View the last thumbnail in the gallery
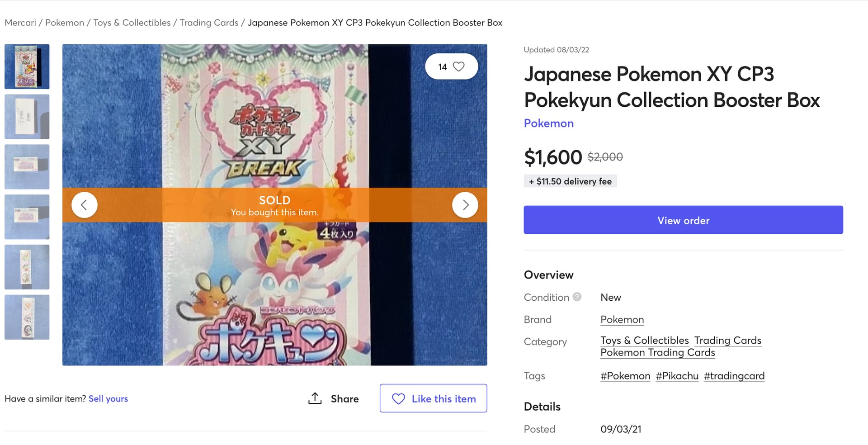This screenshot has height=445, width=868. click(27, 317)
